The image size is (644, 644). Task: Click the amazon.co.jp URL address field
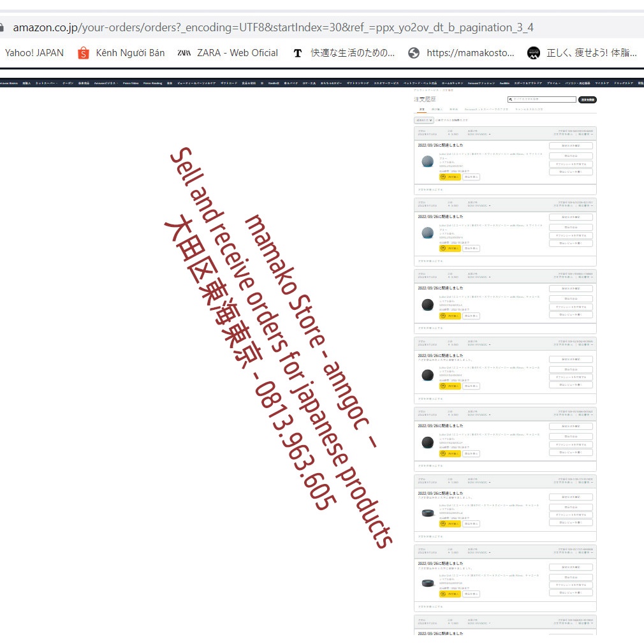pos(273,27)
